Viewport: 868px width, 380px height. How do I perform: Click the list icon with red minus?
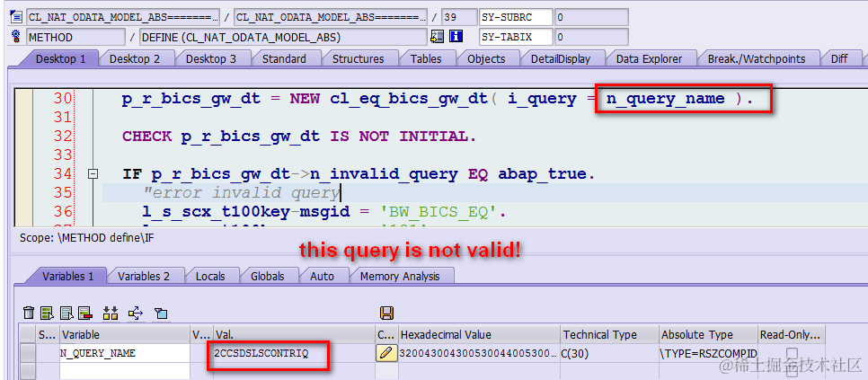point(84,313)
